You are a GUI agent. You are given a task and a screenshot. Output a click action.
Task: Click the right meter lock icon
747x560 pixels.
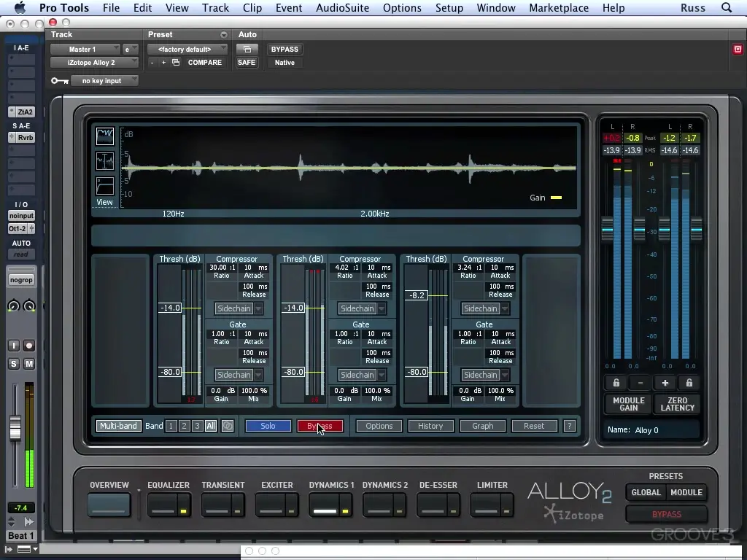click(689, 383)
